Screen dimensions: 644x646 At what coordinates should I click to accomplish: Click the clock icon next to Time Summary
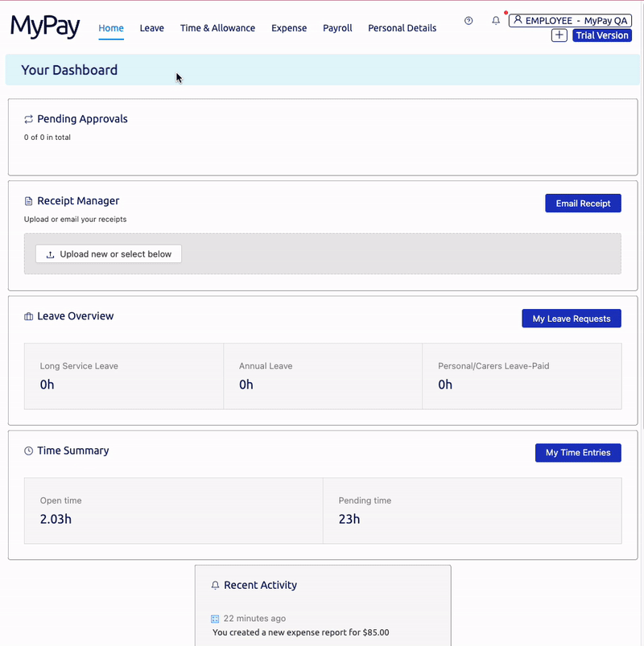click(x=27, y=451)
